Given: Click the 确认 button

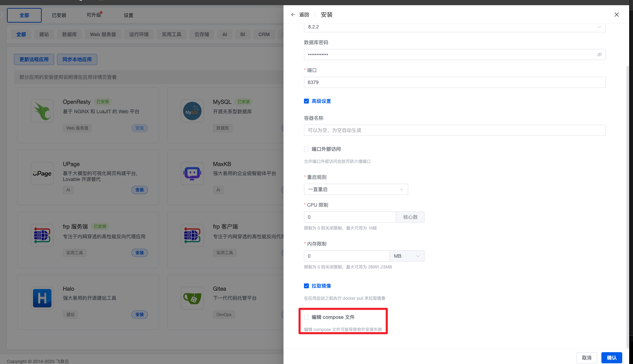Looking at the screenshot, I should pos(611,358).
